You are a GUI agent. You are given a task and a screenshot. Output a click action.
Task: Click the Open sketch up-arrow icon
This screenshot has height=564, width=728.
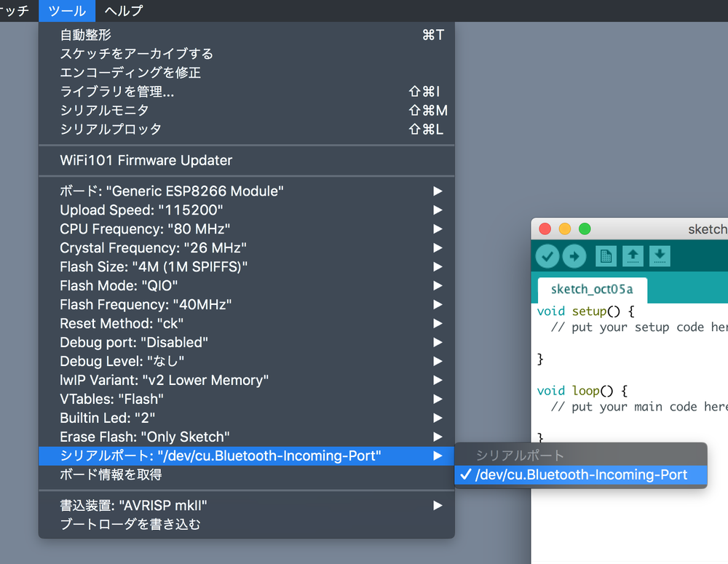pos(633,256)
